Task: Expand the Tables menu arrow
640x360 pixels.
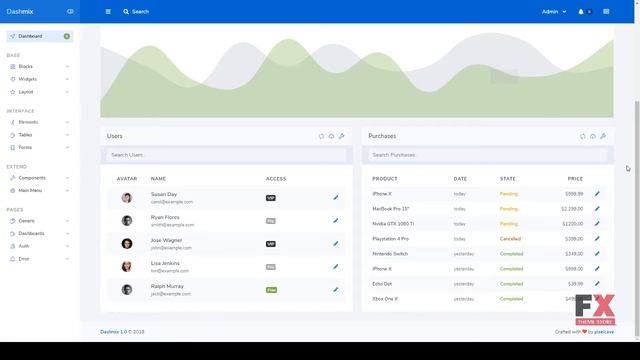Action: click(x=67, y=135)
